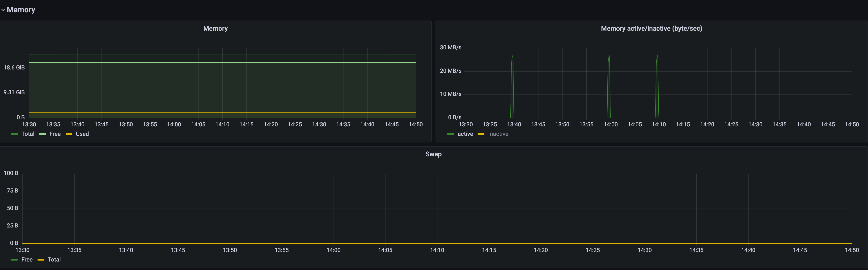The height and width of the screenshot is (270, 868).
Task: Click the 30 MB/s axis label
Action: tap(450, 47)
